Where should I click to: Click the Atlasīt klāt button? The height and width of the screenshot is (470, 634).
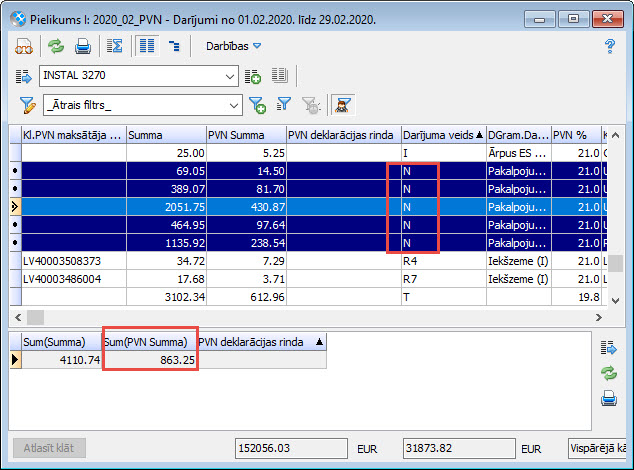(48, 449)
